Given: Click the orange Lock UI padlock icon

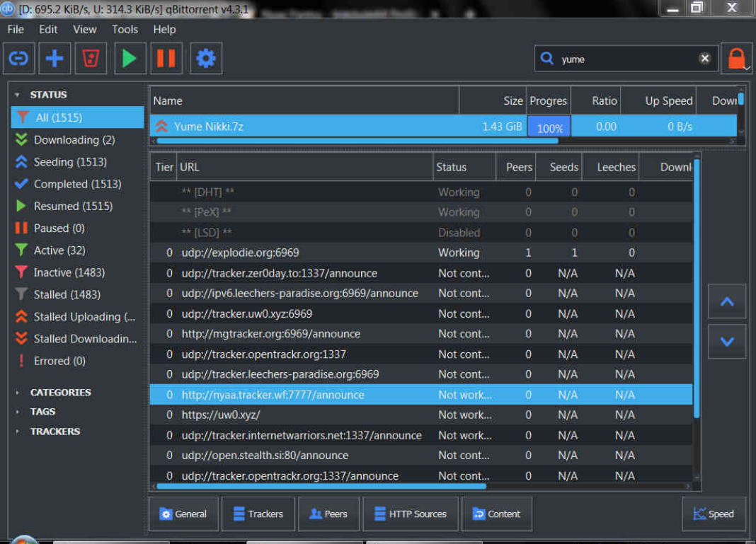Looking at the screenshot, I should (736, 59).
